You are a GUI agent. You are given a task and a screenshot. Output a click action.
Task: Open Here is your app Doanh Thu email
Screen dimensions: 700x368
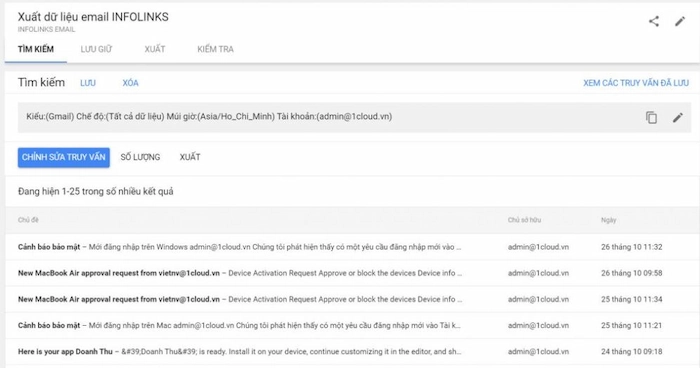click(x=352, y=352)
